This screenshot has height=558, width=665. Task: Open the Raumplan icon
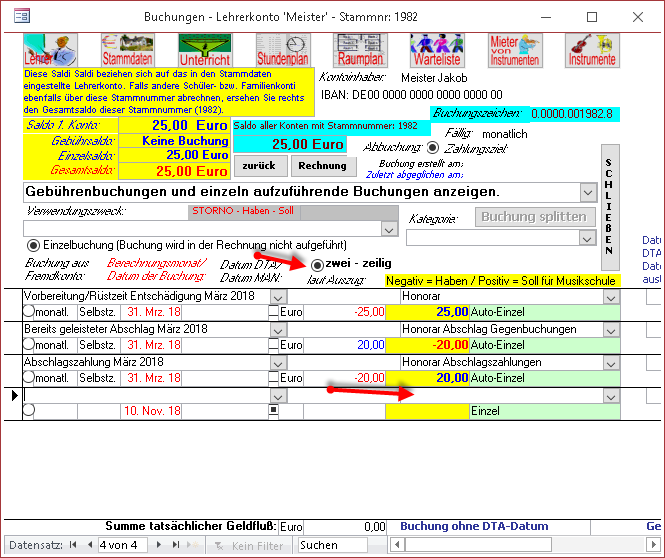(360, 50)
